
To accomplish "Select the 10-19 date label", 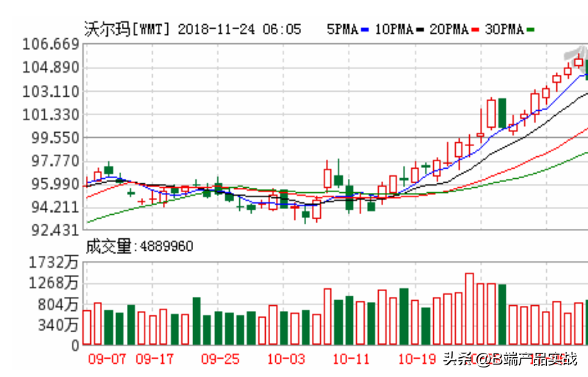I will point(417,359).
